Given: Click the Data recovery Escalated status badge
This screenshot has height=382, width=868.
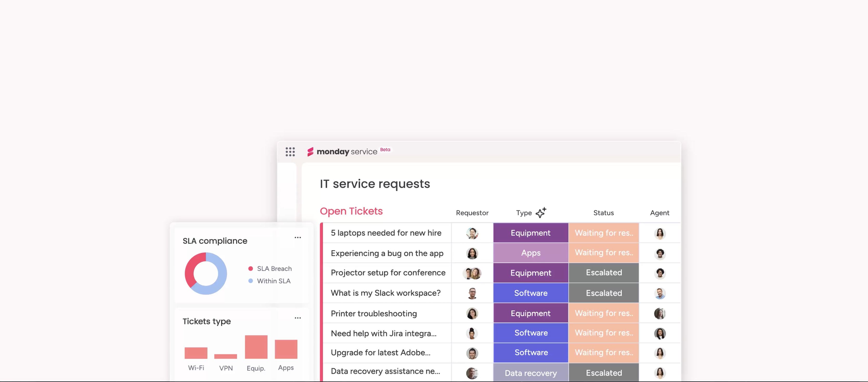Looking at the screenshot, I should pyautogui.click(x=603, y=373).
